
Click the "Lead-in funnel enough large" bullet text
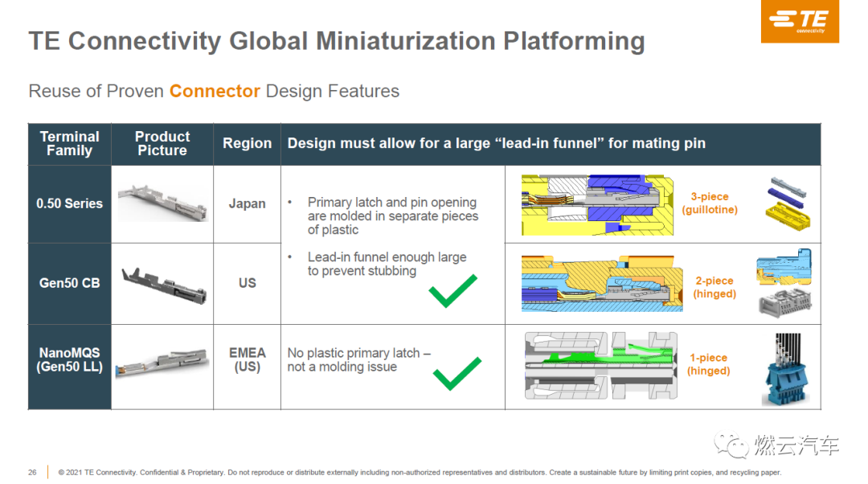coord(387,265)
